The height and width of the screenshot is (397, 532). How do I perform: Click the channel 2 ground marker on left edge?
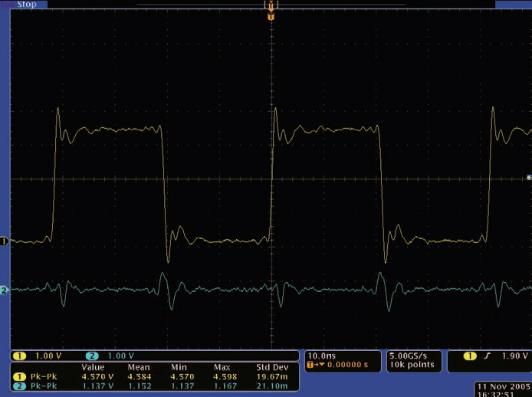4,290
